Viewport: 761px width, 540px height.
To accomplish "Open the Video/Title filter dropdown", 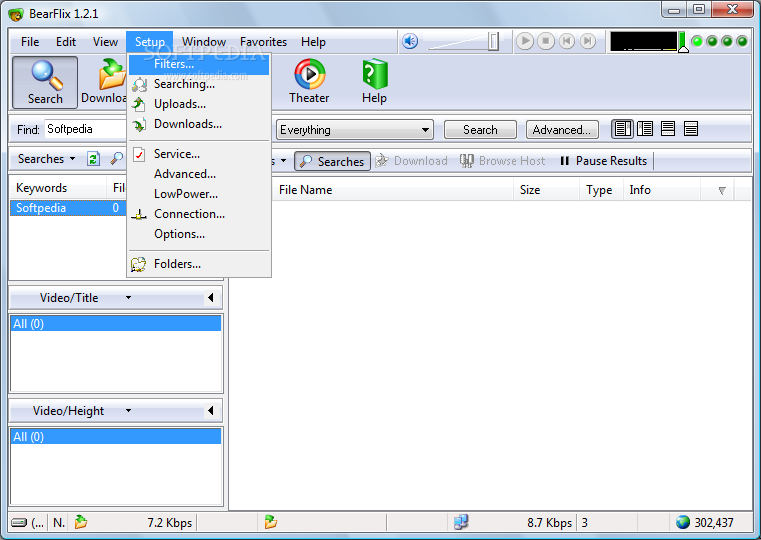I will [x=128, y=297].
